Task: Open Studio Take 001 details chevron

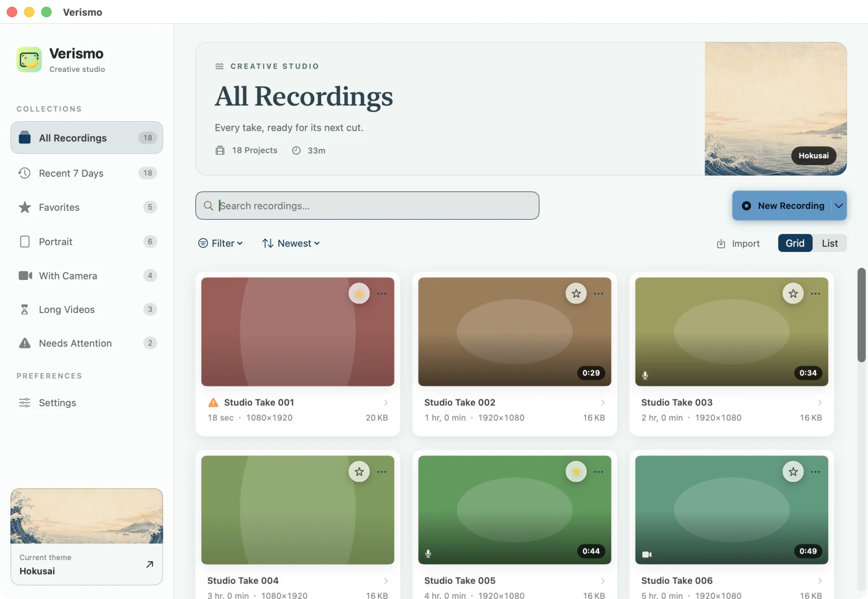Action: [386, 403]
